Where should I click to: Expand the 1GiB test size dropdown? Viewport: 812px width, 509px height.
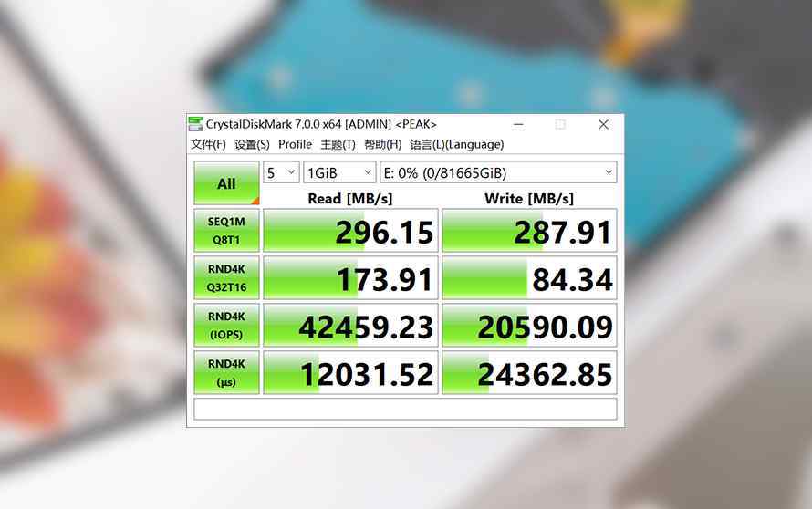[339, 172]
